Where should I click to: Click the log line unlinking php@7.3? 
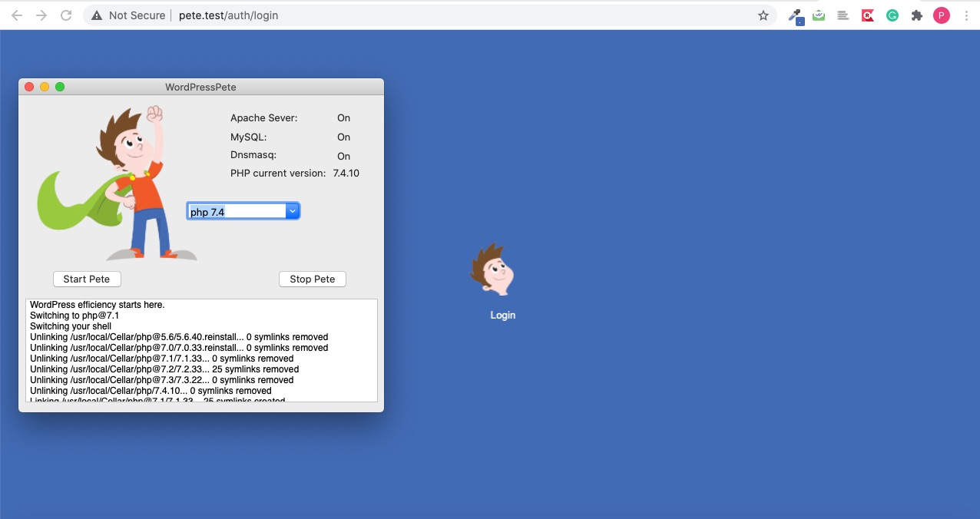pos(162,380)
